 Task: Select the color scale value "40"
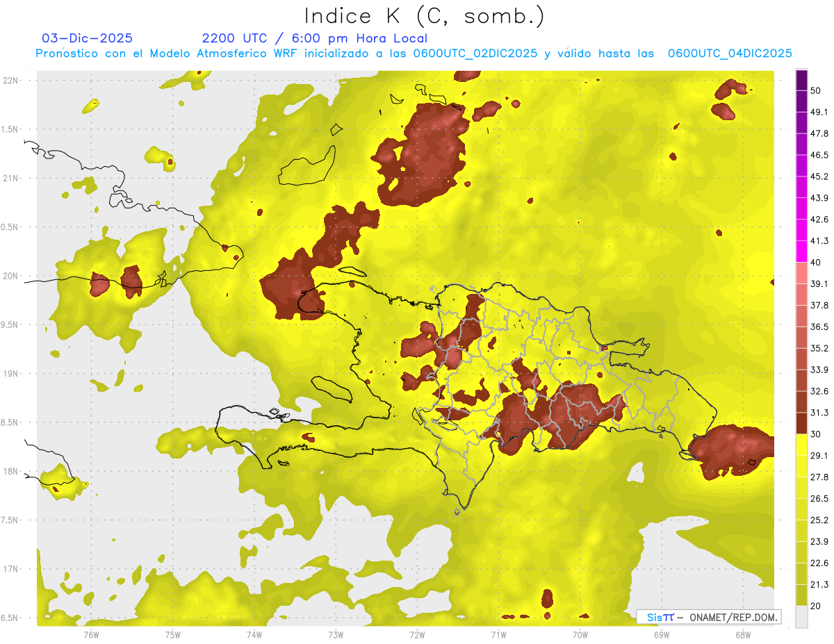817,263
